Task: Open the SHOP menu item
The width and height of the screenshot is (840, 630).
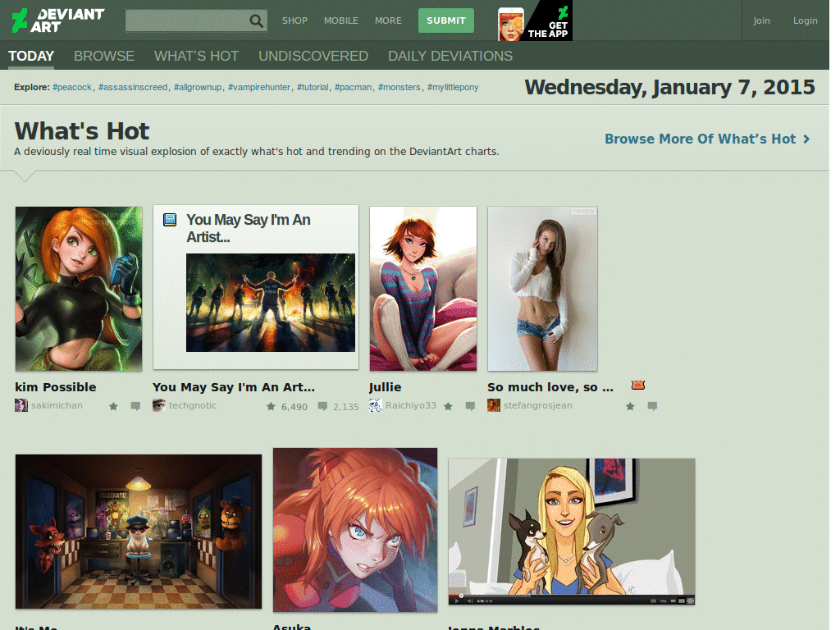Action: (x=294, y=21)
